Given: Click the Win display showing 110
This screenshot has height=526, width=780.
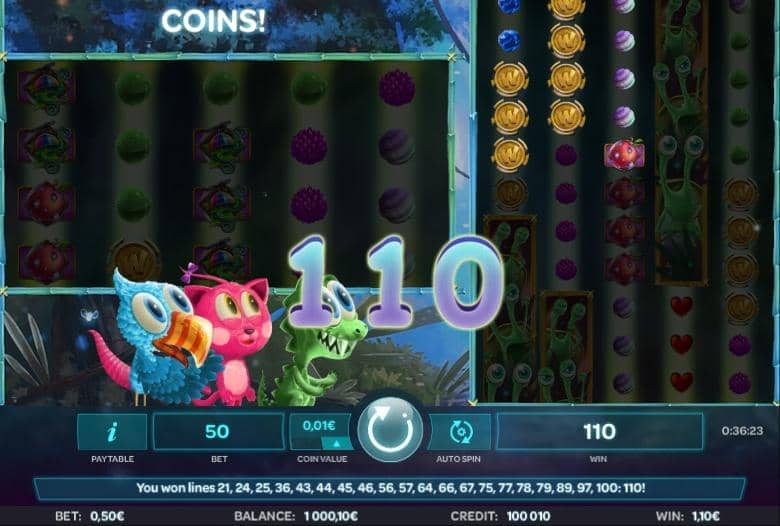Looking at the screenshot, I should (x=599, y=431).
